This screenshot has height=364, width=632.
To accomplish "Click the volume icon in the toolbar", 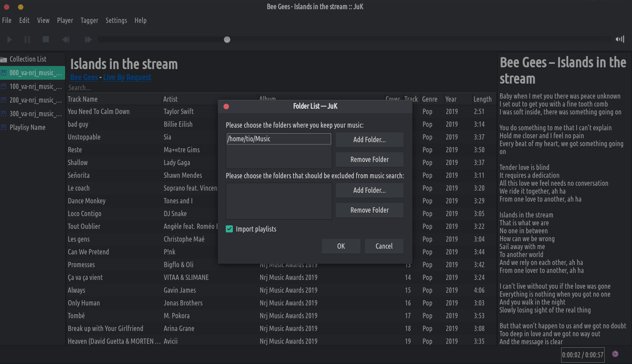I will coord(620,40).
